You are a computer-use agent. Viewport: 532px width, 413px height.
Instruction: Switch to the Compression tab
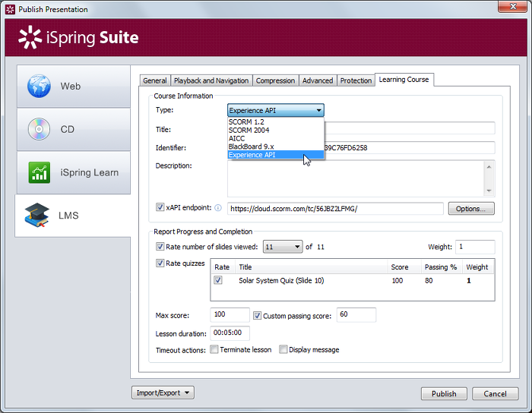click(x=275, y=80)
